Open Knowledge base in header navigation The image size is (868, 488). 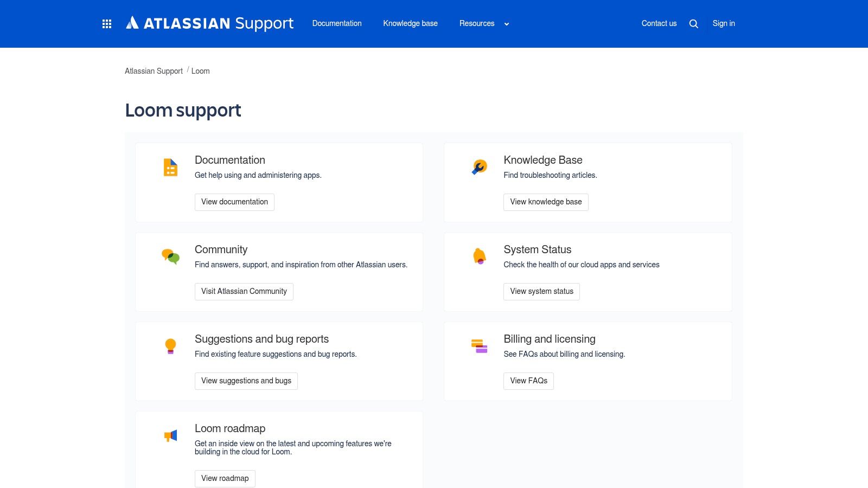pyautogui.click(x=411, y=23)
